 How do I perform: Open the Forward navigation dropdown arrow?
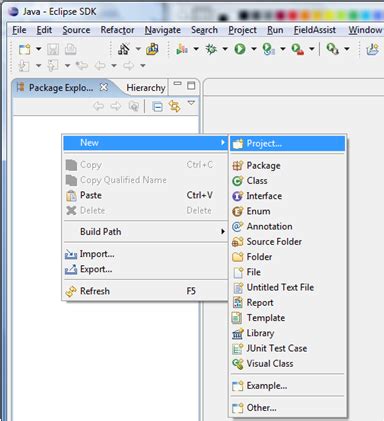[x=143, y=66]
